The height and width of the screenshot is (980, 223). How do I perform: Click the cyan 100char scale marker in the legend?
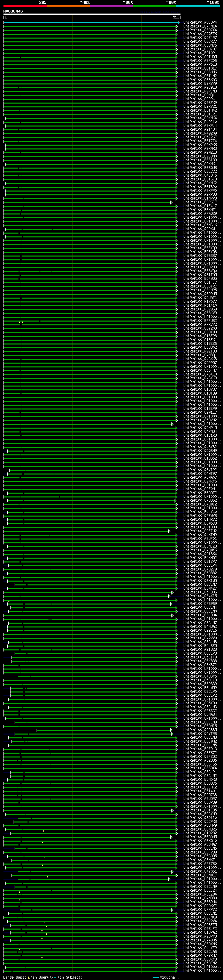point(156,977)
